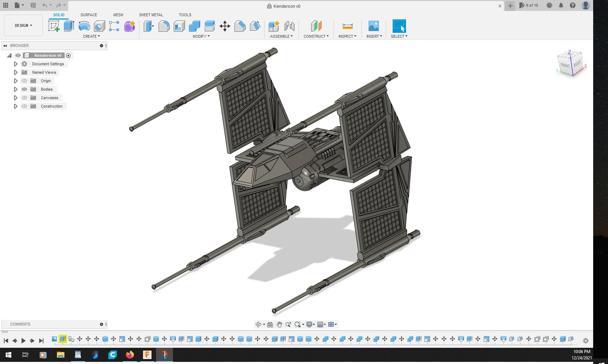Select the yellow highlighted timeline feature
Viewport: 608px width, 364px height.
click(63, 339)
